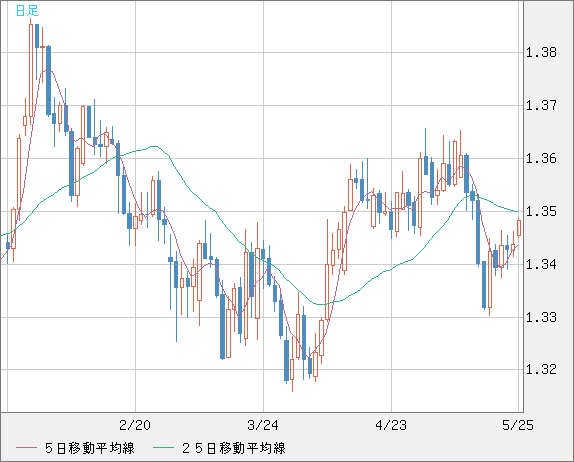Click the purple 5-day average legend line
The image size is (574, 462).
[26, 448]
